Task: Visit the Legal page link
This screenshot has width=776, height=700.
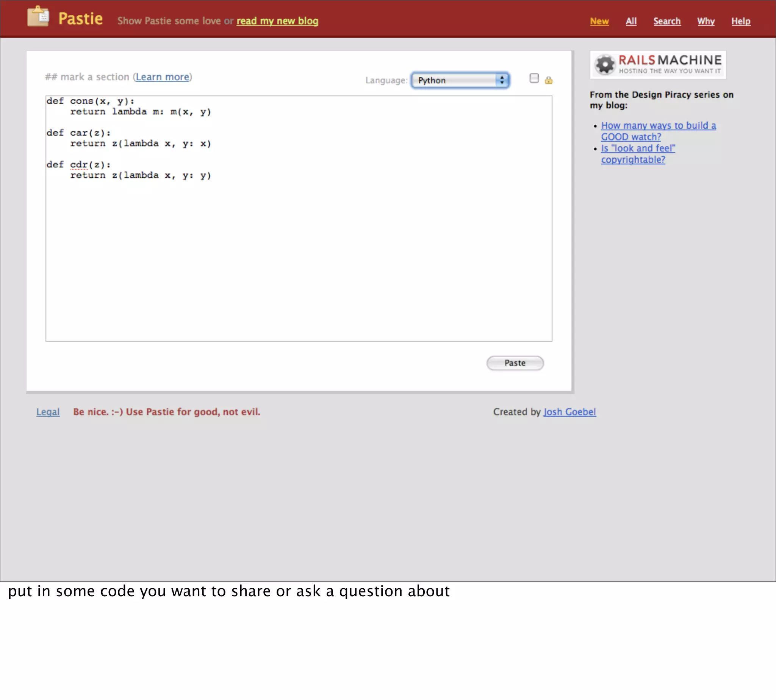Action: click(x=48, y=411)
